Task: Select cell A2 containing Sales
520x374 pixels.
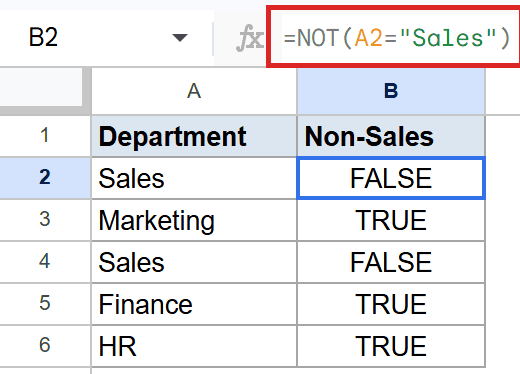Action: 194,178
